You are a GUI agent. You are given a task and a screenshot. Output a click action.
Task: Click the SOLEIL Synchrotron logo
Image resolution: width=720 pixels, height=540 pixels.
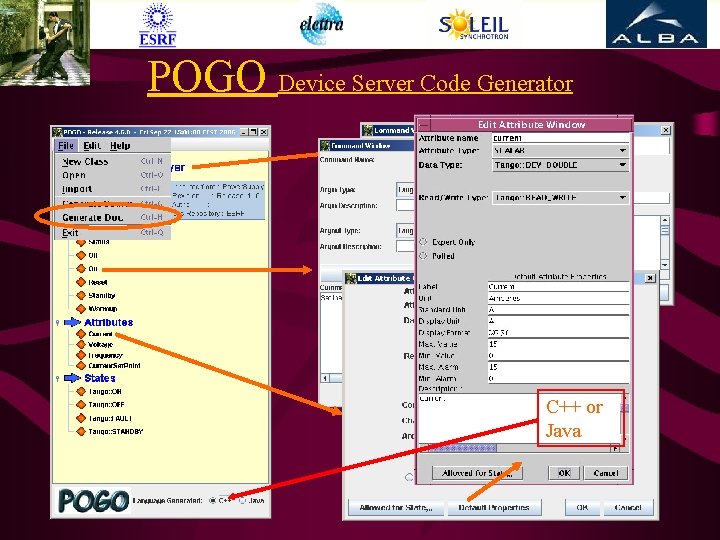click(474, 24)
